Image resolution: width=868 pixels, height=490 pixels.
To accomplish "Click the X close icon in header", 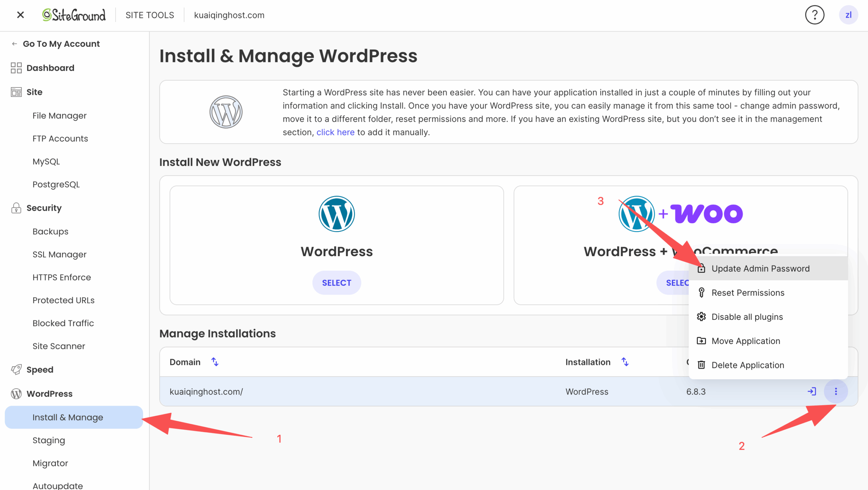I will [20, 15].
